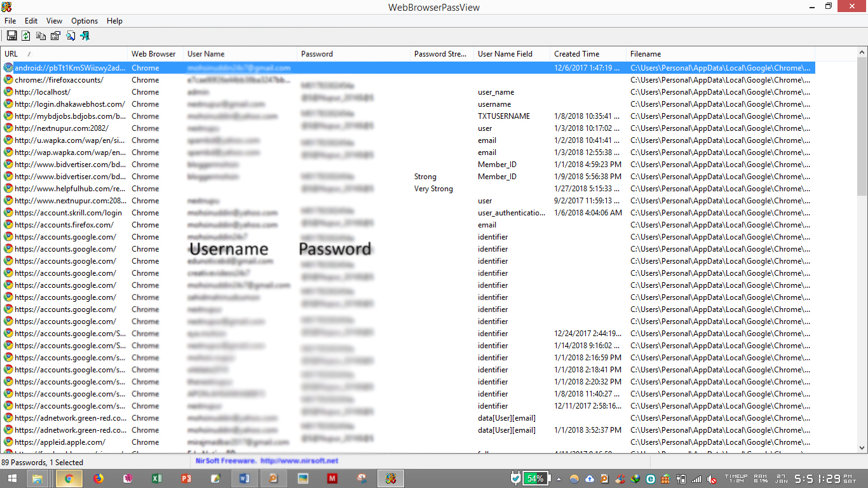Select the https://appleid.apple.com/ row
The width and height of the screenshot is (868, 488).
point(408,442)
